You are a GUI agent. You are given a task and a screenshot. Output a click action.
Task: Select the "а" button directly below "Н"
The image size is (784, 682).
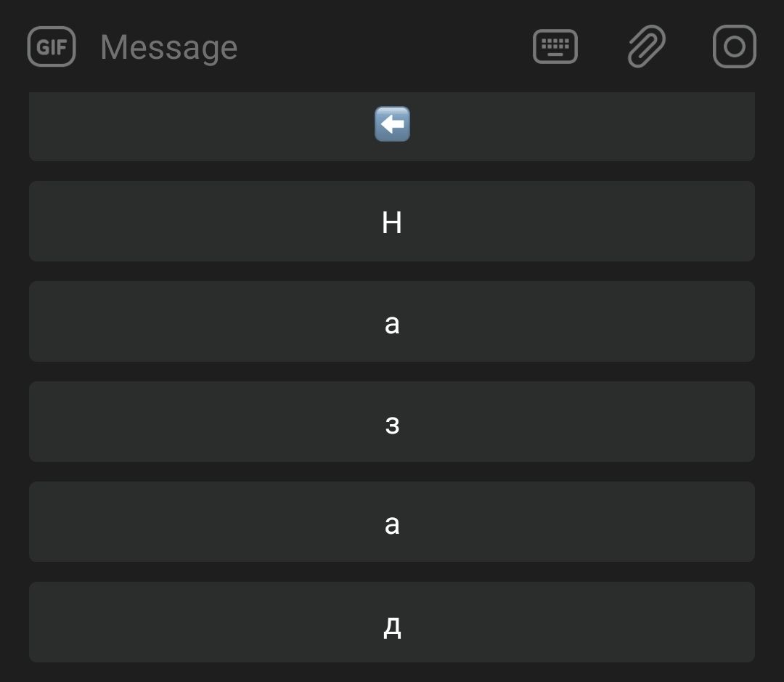392,321
